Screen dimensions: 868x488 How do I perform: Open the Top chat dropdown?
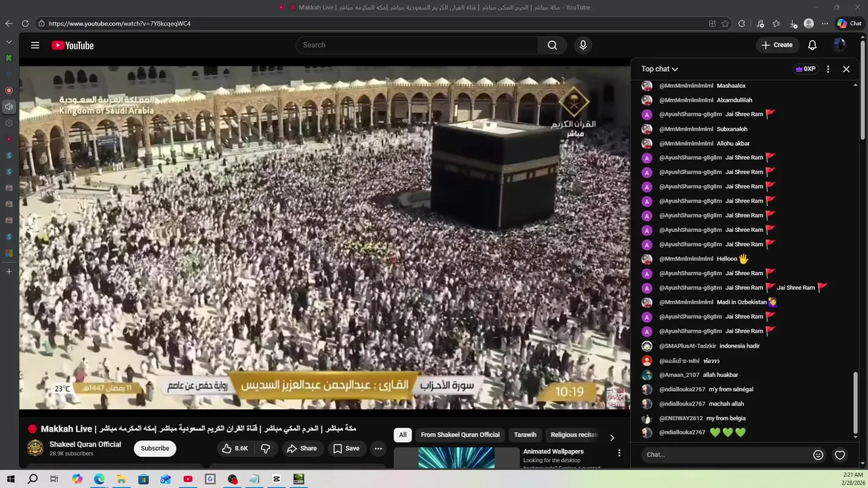660,69
